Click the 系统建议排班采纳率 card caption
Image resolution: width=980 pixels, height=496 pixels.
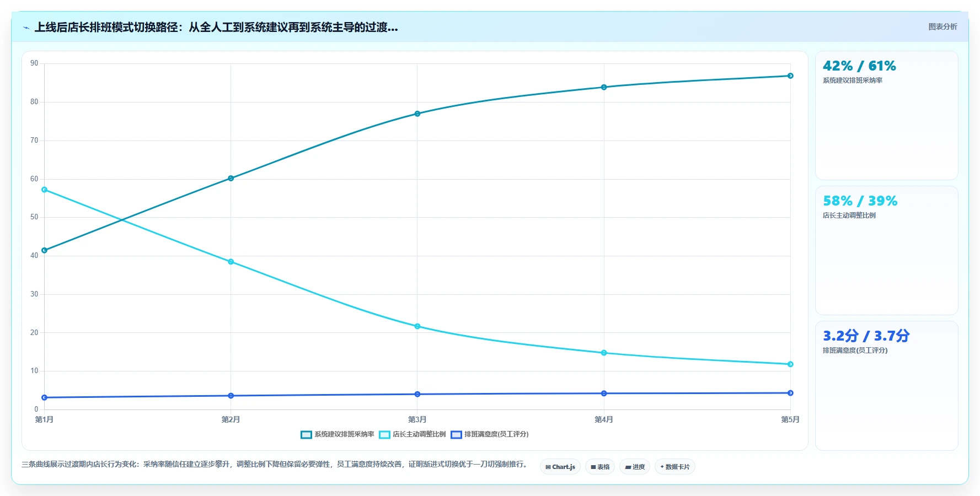(x=853, y=80)
